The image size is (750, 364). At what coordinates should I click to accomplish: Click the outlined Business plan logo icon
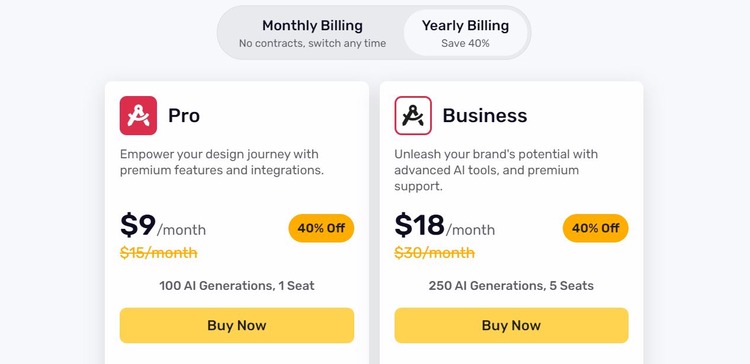(413, 115)
